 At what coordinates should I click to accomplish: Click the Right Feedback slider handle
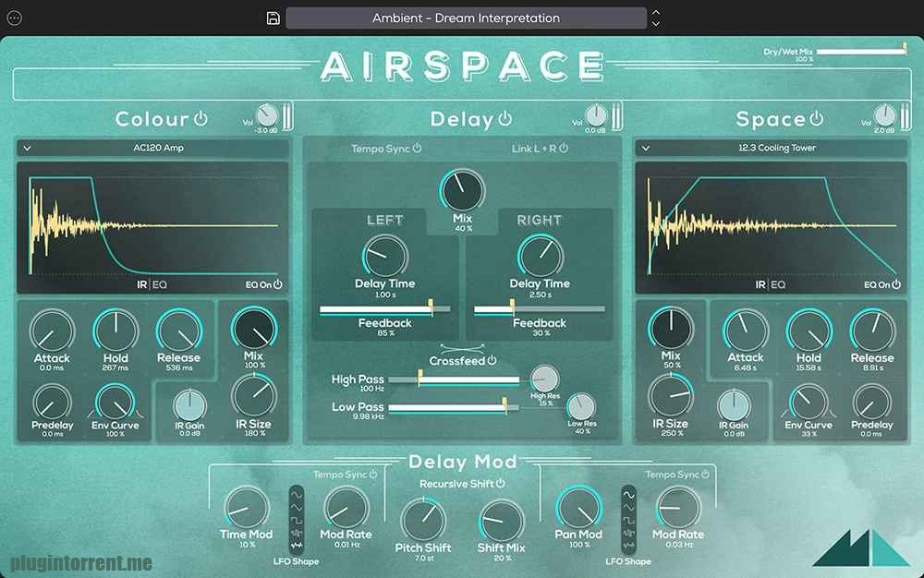pos(512,307)
